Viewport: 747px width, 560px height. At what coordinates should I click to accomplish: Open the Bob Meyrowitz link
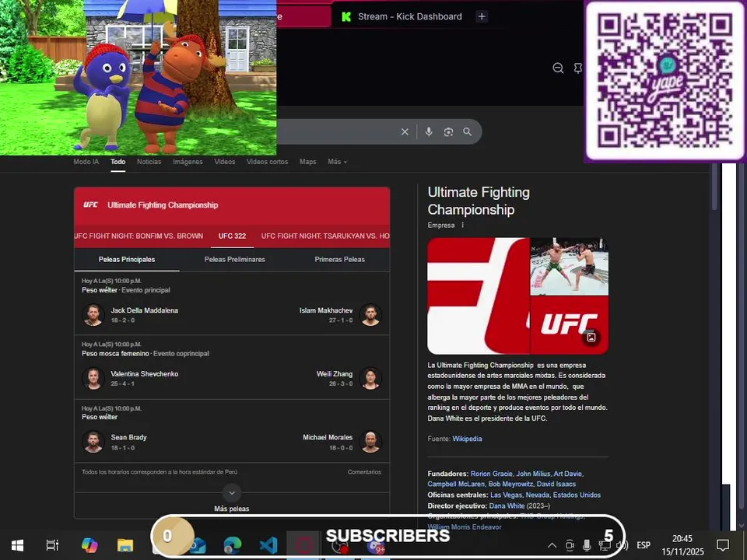pos(510,485)
